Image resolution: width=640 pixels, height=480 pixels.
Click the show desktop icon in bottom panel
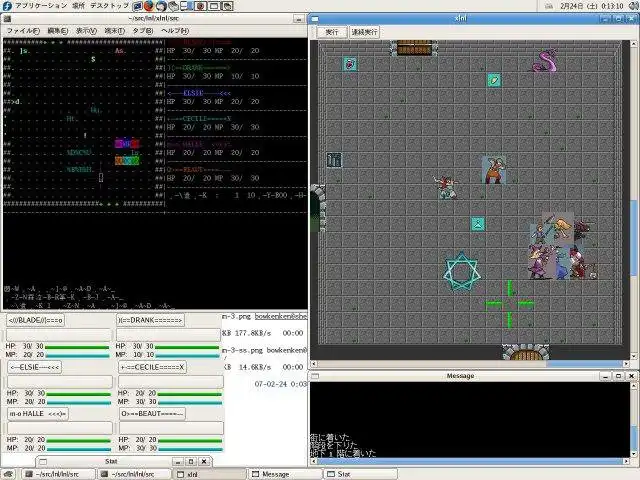9,474
